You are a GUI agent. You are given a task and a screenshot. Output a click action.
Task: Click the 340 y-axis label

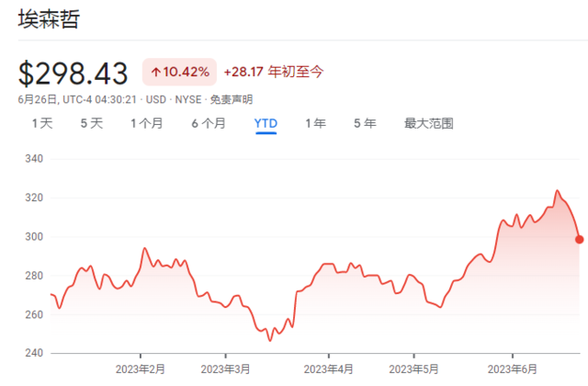34,159
